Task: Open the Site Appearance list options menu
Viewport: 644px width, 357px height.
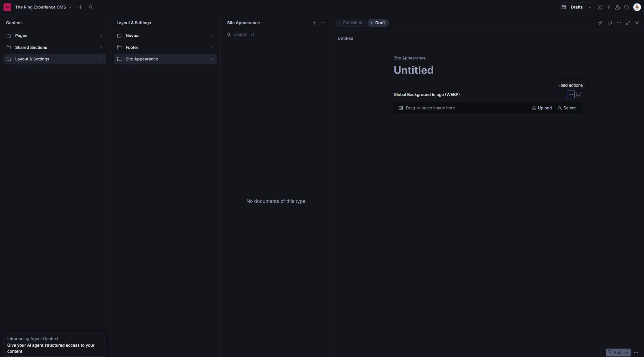Action: click(x=323, y=23)
